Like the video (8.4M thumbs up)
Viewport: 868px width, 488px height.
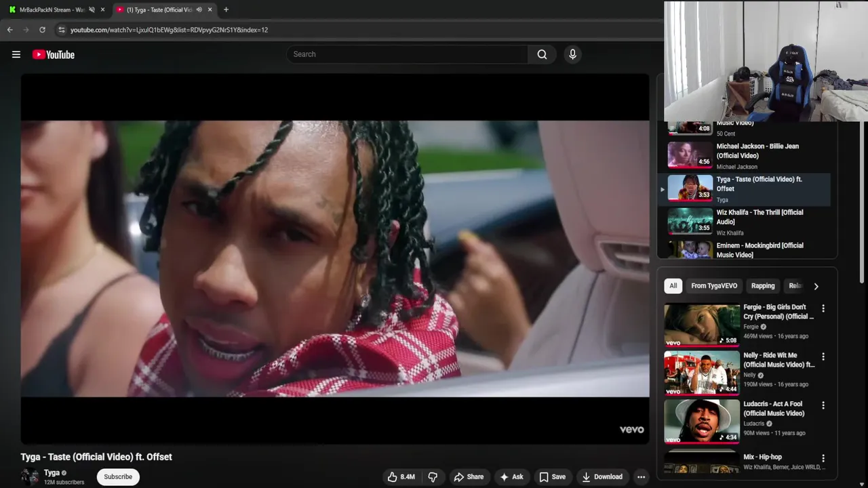[x=401, y=476]
